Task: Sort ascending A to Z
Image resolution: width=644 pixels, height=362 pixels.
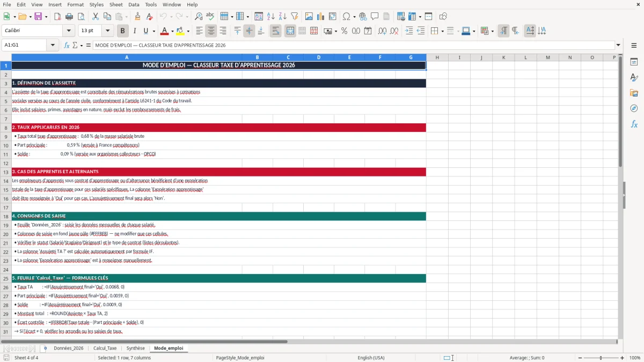Action: pos(271,17)
